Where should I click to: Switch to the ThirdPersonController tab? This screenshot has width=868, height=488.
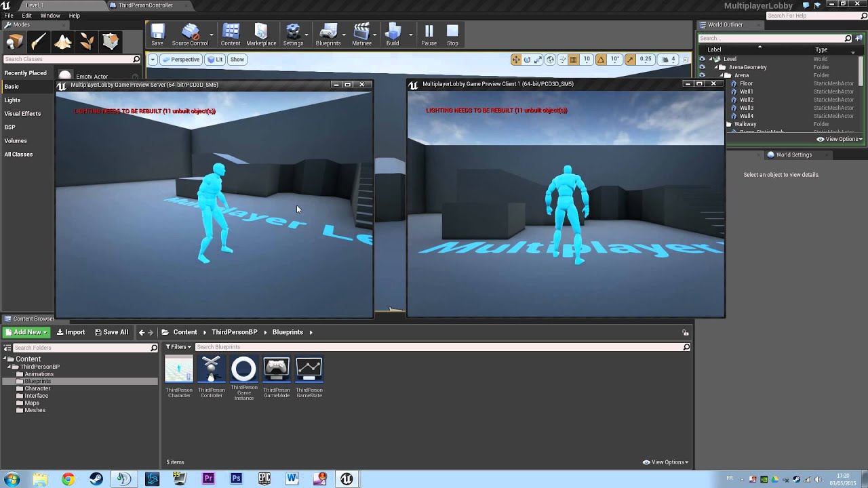coord(145,5)
